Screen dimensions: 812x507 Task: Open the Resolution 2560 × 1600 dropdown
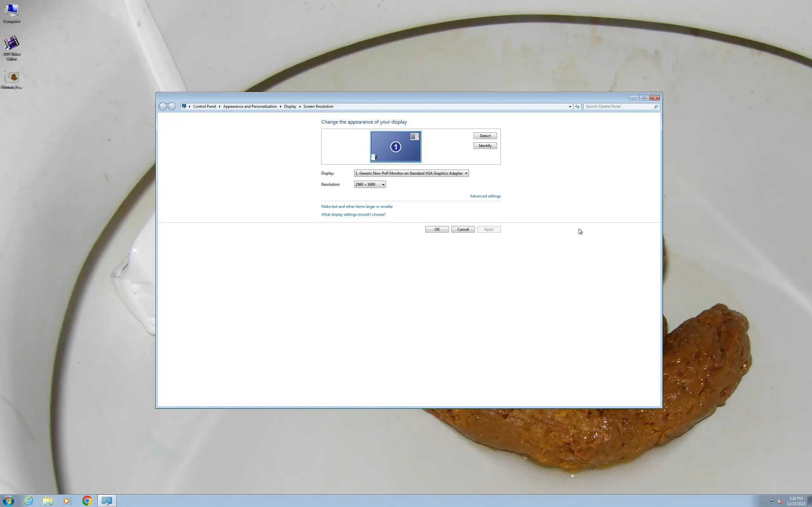pos(370,184)
